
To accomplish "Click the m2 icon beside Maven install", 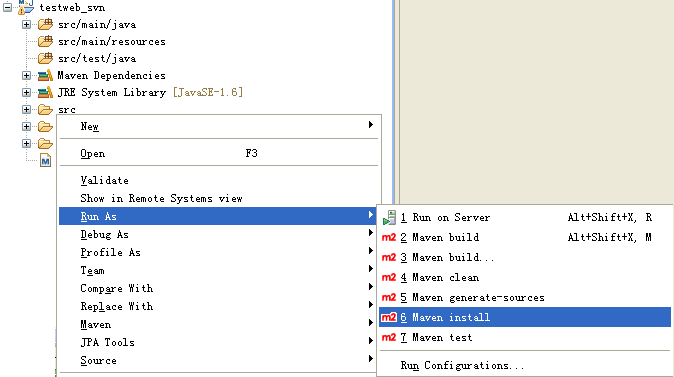I will pos(389,317).
